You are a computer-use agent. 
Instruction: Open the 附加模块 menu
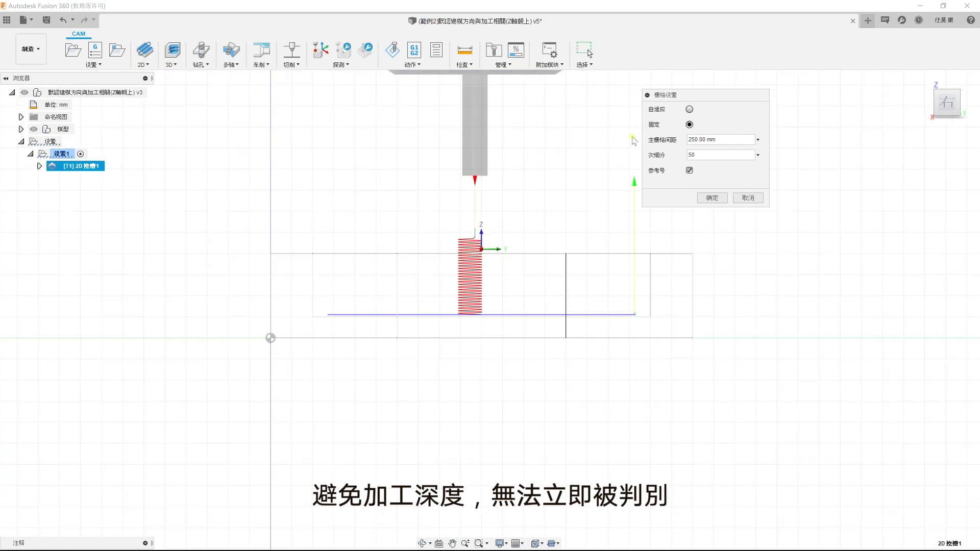(550, 65)
